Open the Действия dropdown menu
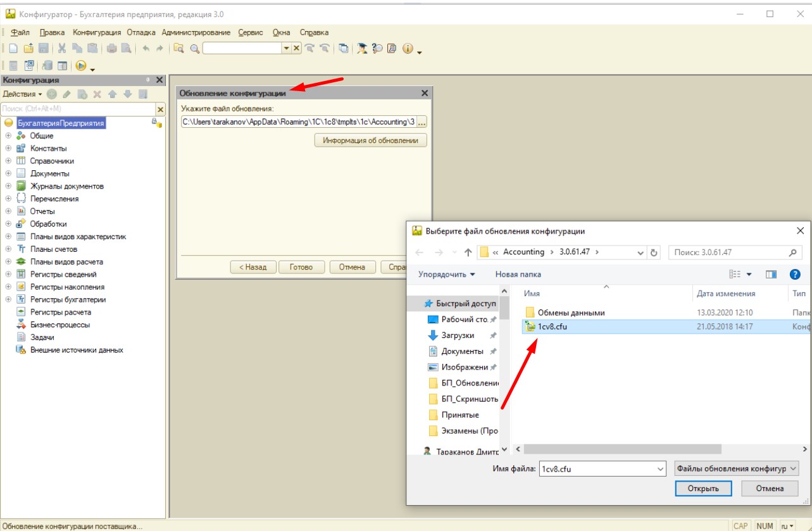The height and width of the screenshot is (531, 812). click(x=23, y=94)
